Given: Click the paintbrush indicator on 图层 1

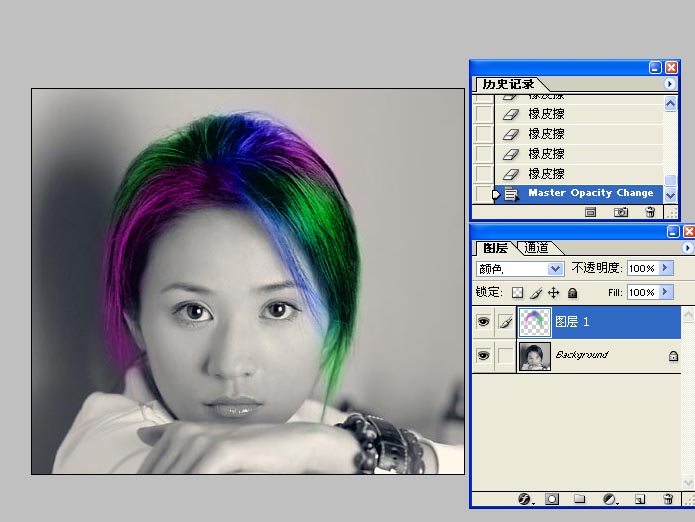Looking at the screenshot, I should pyautogui.click(x=505, y=322).
